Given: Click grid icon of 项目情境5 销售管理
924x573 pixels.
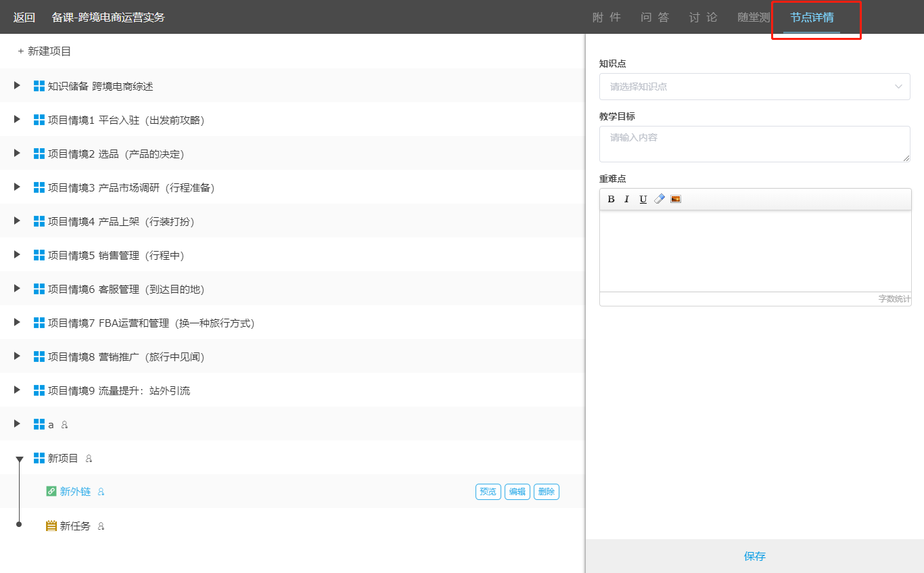Looking at the screenshot, I should [x=39, y=255].
